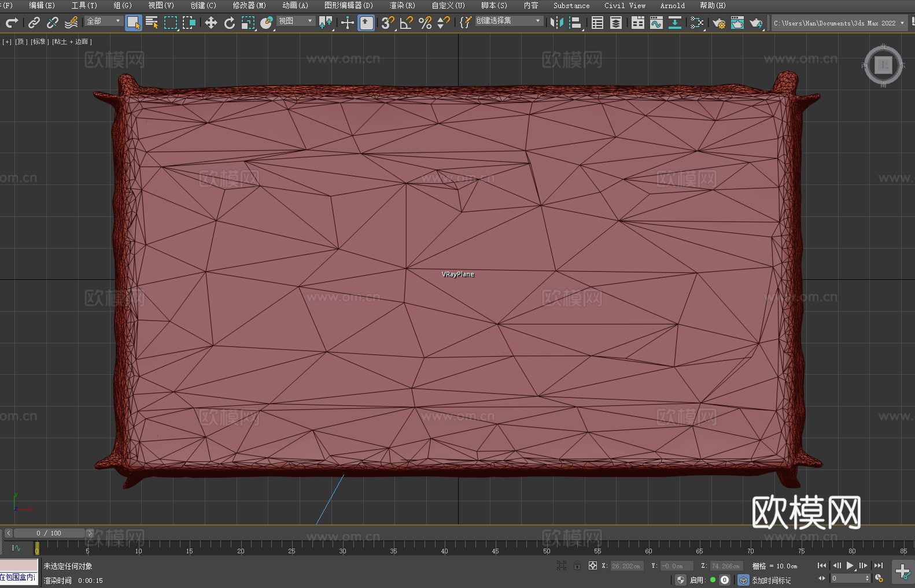Activate the Select and Scale tool
Image resolution: width=915 pixels, height=588 pixels.
click(x=248, y=23)
